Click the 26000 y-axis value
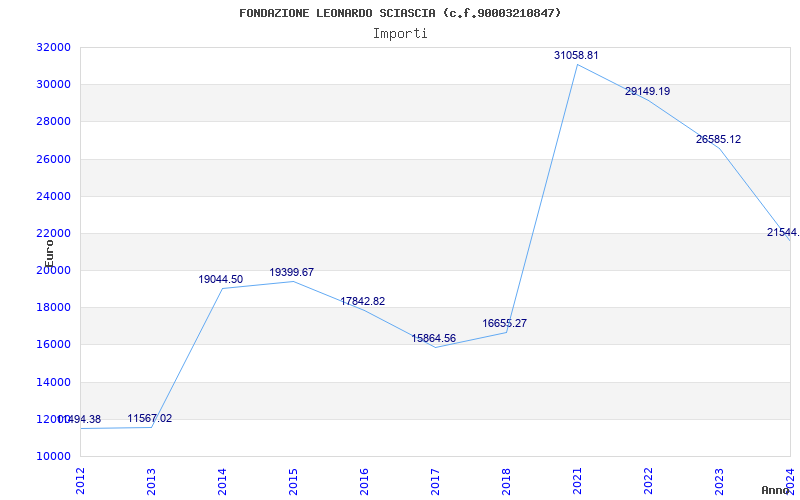The width and height of the screenshot is (800, 500). pos(53,159)
